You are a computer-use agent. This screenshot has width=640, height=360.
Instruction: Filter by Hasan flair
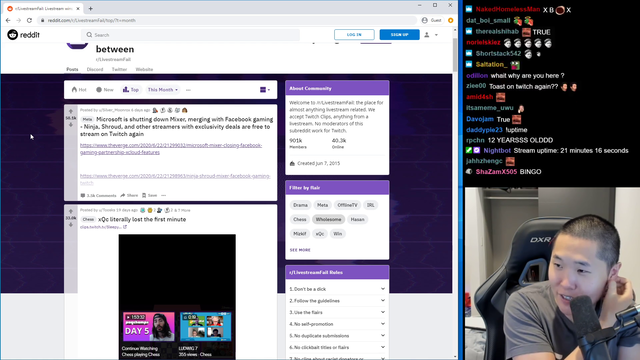(358, 220)
